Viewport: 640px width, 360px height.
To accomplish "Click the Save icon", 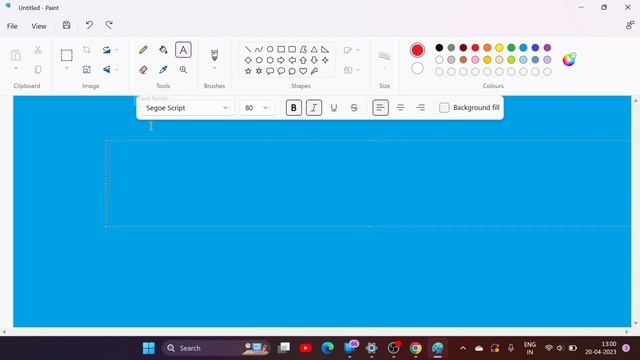I will (x=67, y=25).
